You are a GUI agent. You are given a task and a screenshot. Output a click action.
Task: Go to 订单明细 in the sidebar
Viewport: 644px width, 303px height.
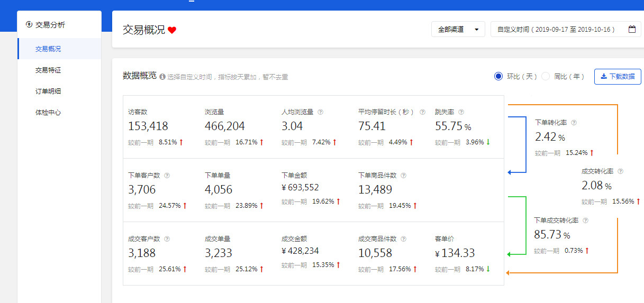pyautogui.click(x=48, y=91)
